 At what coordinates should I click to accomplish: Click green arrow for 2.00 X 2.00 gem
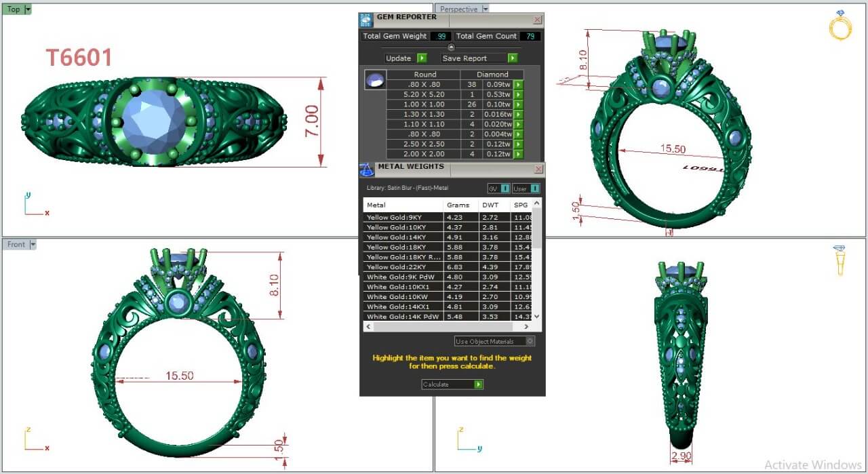(518, 155)
